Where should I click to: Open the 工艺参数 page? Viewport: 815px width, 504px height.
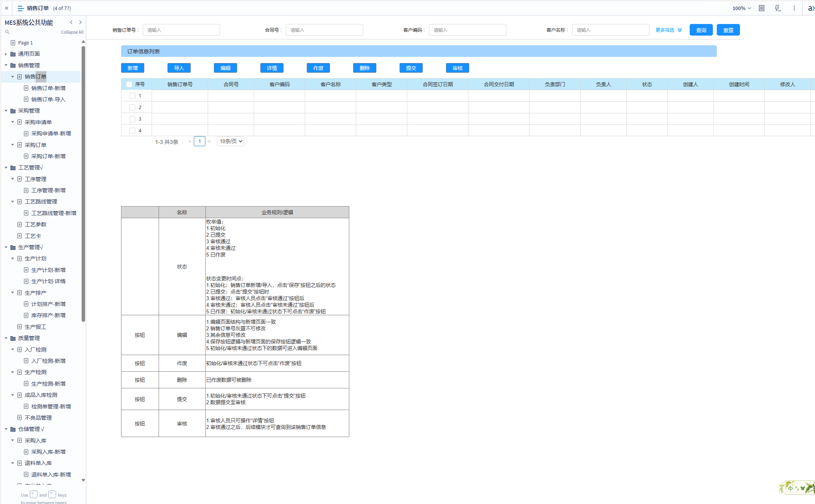36,224
